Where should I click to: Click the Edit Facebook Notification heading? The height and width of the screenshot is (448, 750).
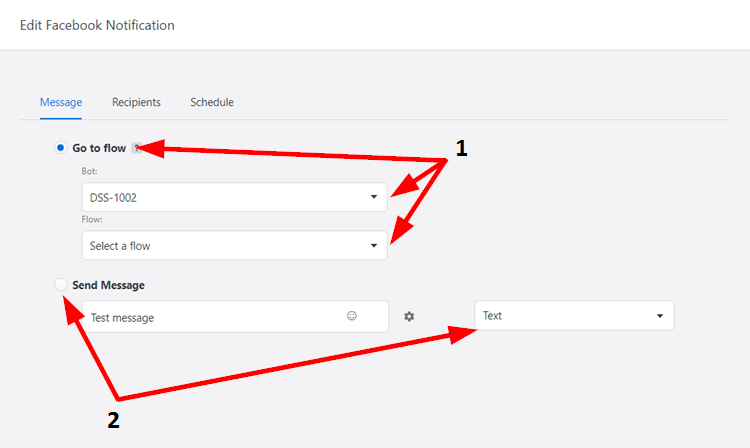coord(97,25)
